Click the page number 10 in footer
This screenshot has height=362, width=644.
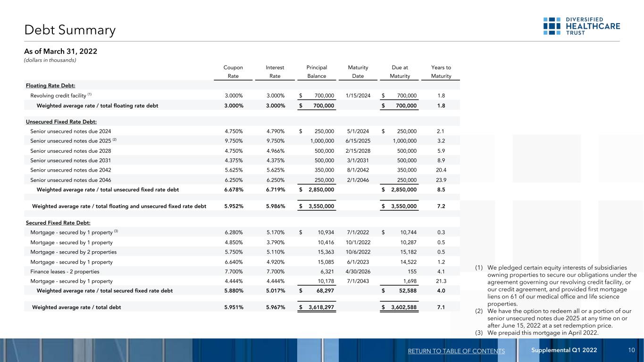[632, 350]
